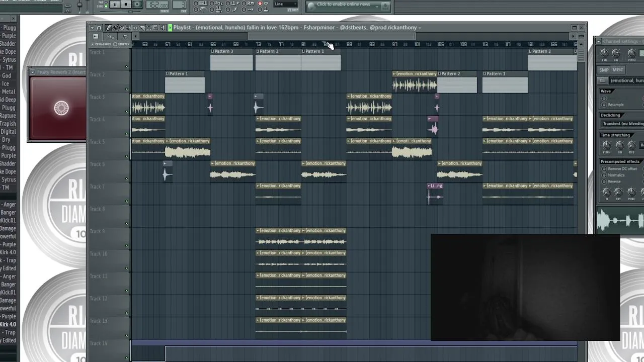The height and width of the screenshot is (362, 644).
Task: Click the download icon beside online news bar
Action: click(x=385, y=7)
